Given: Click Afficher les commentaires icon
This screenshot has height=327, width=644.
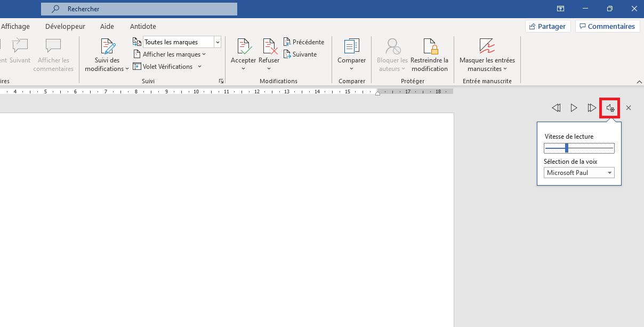Looking at the screenshot, I should click(x=53, y=46).
